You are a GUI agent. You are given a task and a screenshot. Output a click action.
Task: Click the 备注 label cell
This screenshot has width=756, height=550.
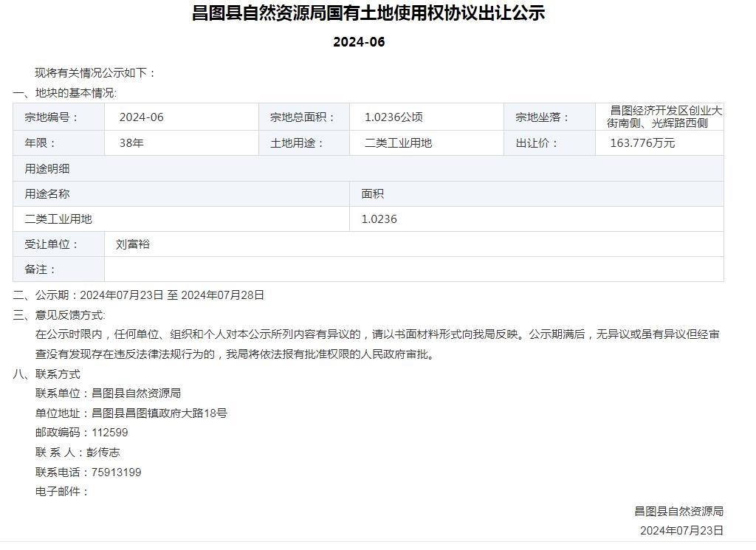click(59, 269)
